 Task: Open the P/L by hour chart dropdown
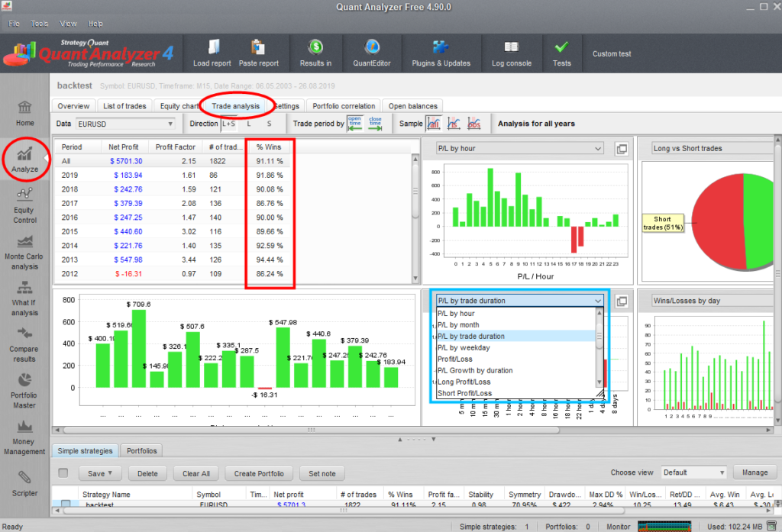(519, 149)
